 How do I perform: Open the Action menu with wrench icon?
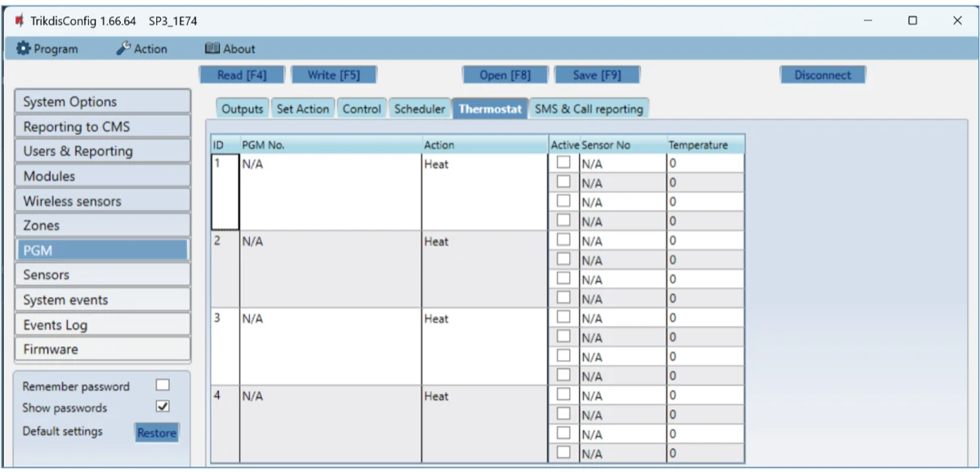(x=141, y=49)
